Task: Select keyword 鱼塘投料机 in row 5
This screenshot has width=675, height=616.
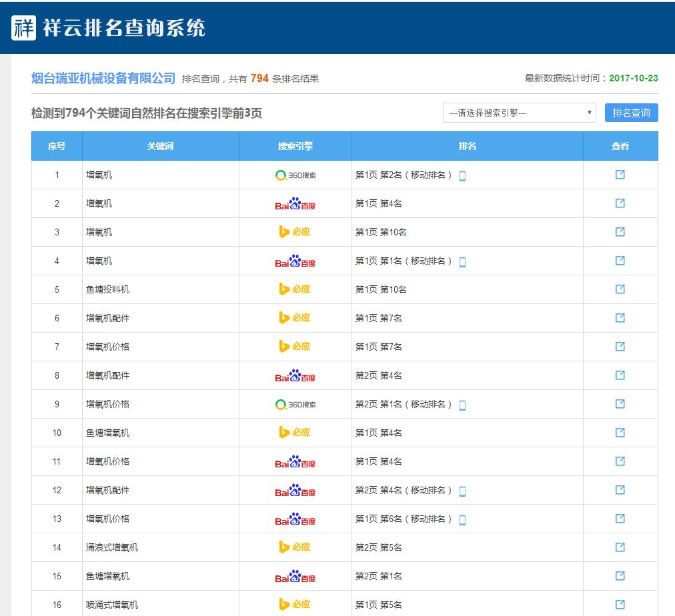Action: pyautogui.click(x=107, y=289)
